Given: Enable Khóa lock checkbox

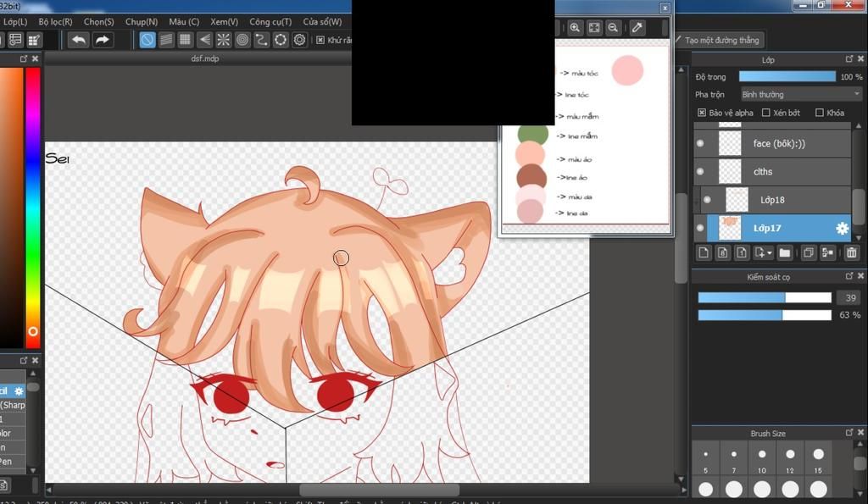Looking at the screenshot, I should tap(820, 113).
